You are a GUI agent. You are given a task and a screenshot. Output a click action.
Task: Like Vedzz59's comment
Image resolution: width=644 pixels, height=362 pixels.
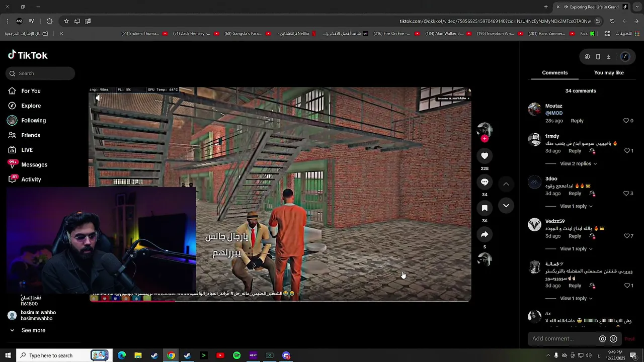(x=626, y=236)
